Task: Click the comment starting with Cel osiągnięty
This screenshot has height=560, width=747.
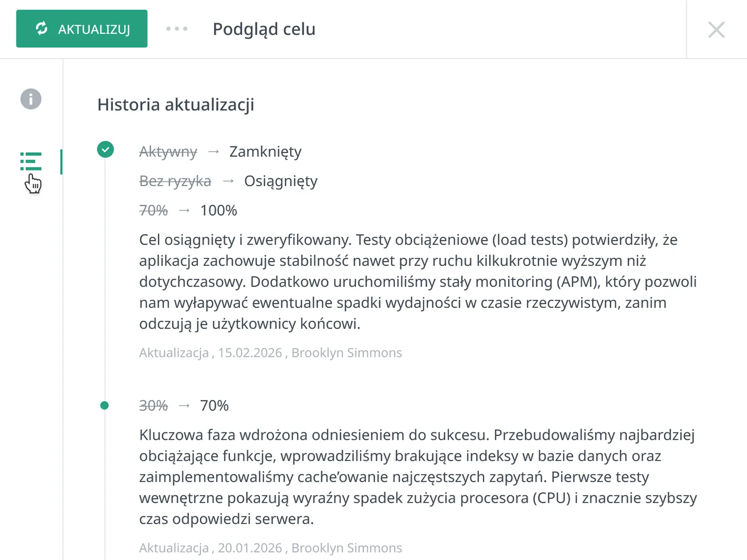Action: tap(418, 281)
